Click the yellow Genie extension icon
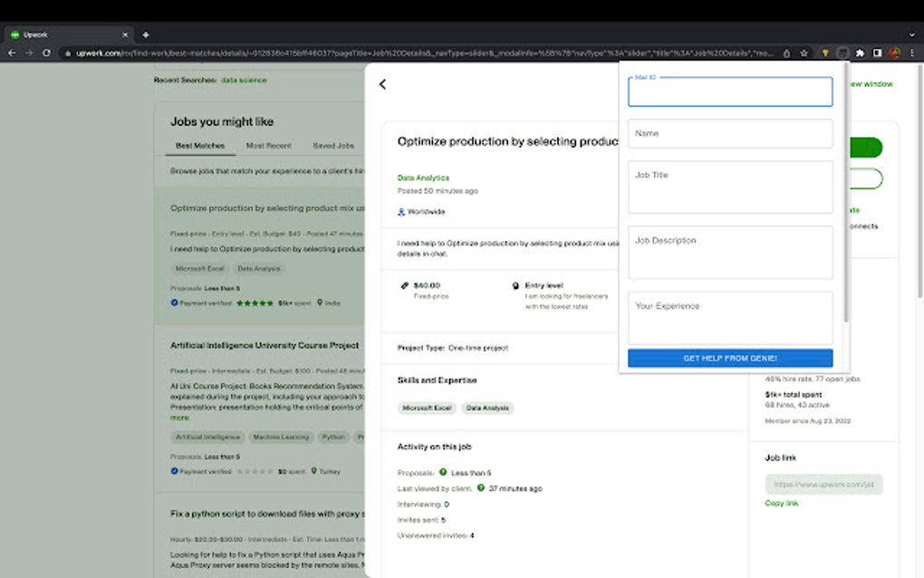 point(825,53)
